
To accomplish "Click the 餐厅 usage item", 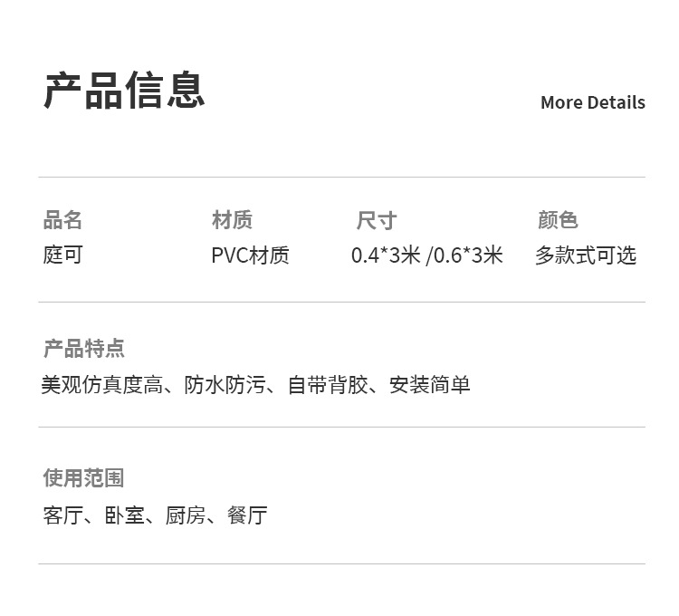I will pos(247,515).
